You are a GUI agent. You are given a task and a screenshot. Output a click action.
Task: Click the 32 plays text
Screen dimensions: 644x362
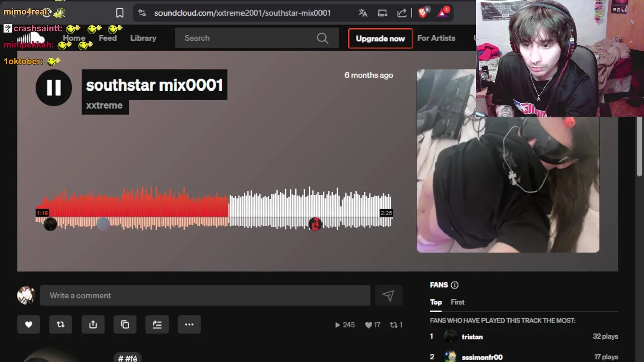click(x=605, y=337)
